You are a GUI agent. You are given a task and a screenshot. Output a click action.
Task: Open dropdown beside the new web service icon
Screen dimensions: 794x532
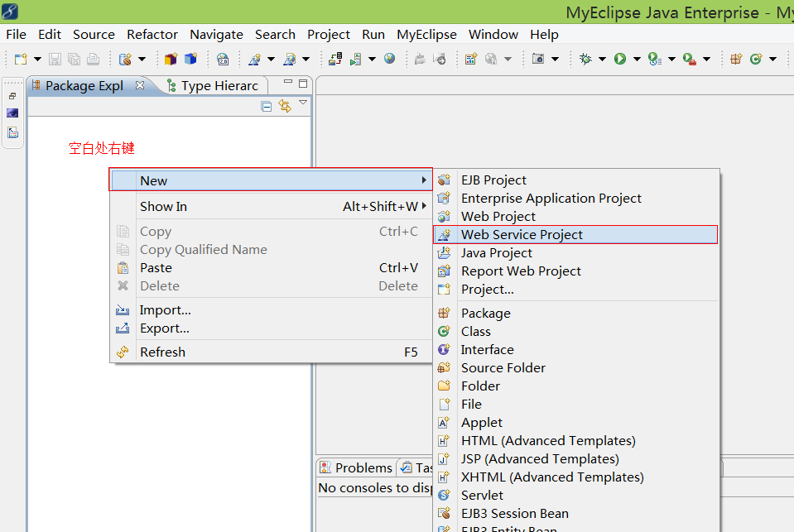point(271,60)
